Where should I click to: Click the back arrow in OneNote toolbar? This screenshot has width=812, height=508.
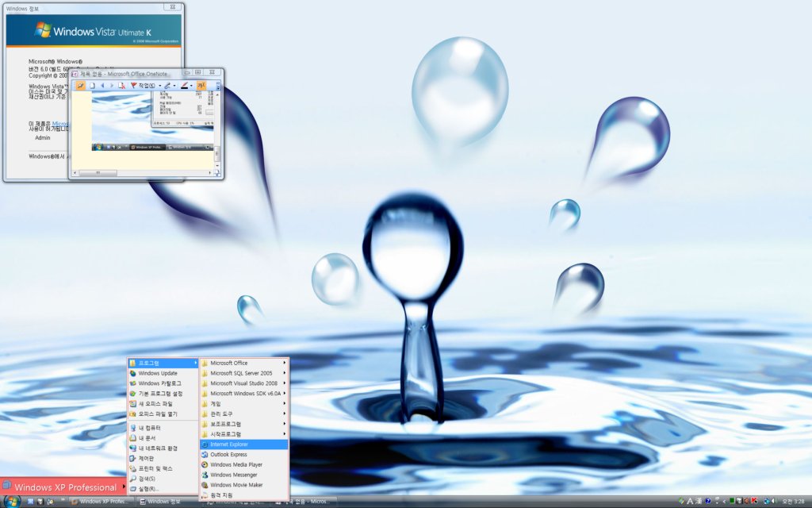(x=102, y=86)
